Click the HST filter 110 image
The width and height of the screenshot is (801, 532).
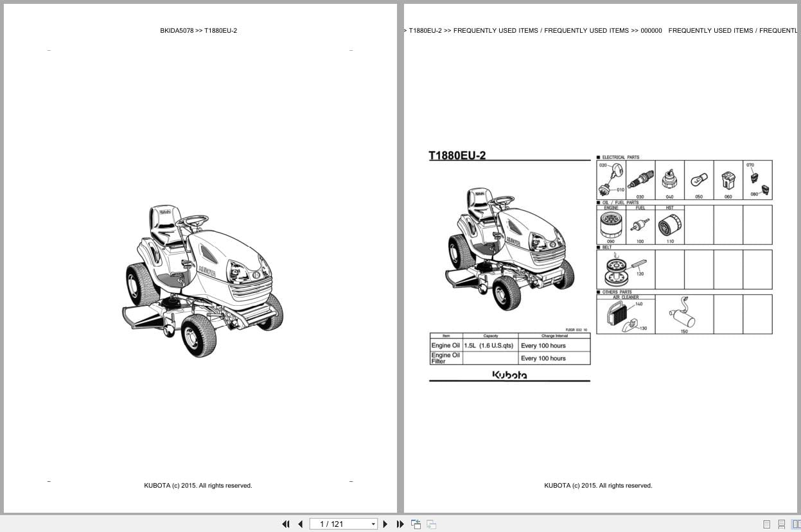[x=670, y=226]
